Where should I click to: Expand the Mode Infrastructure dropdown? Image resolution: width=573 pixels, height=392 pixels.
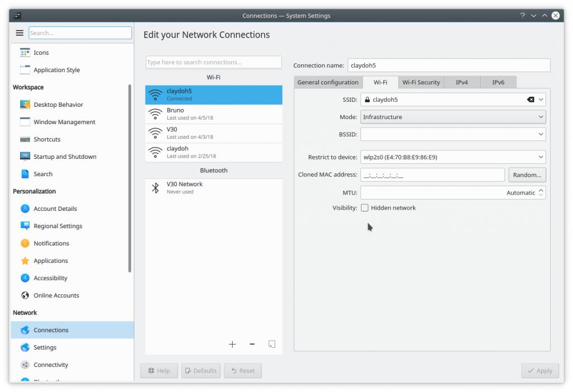[x=453, y=117]
